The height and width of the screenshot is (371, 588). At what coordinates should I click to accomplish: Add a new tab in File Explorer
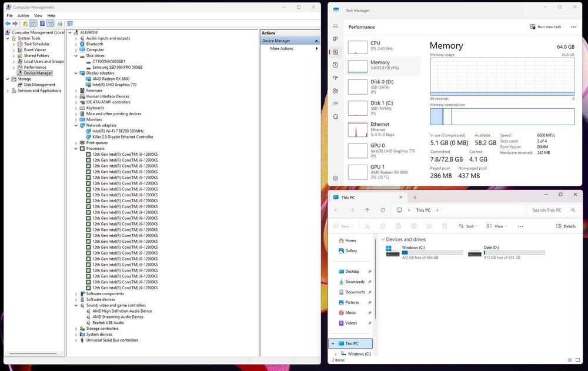[x=415, y=198]
